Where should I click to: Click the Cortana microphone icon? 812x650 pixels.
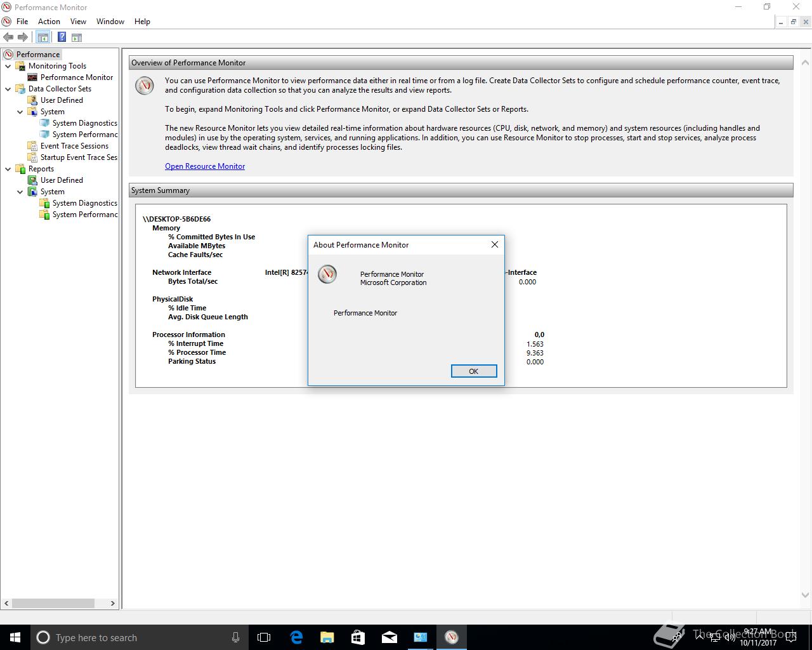pos(235,637)
